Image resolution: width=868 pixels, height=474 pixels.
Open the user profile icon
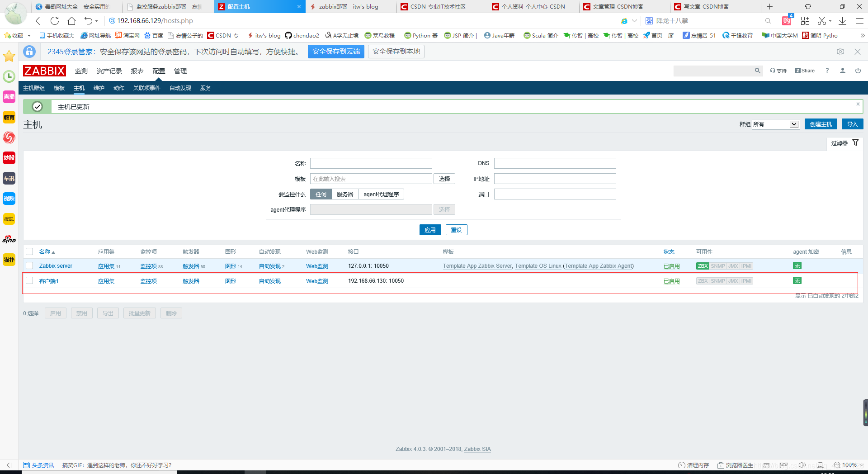843,71
